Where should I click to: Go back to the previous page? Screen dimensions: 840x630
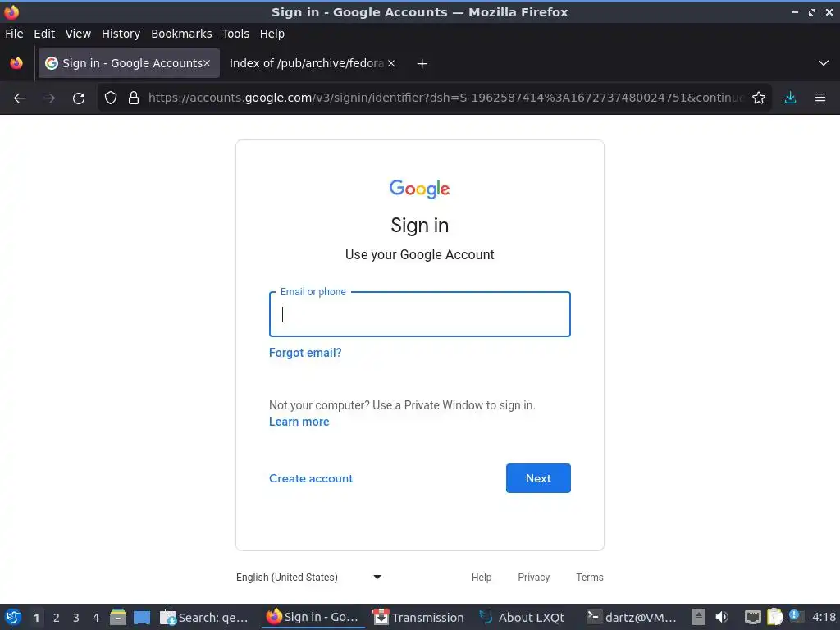[x=20, y=98]
